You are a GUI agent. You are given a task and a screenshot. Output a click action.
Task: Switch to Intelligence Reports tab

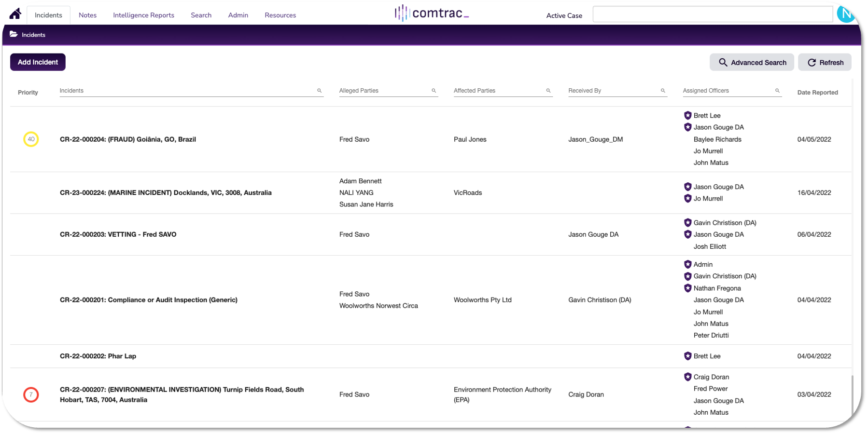(143, 15)
